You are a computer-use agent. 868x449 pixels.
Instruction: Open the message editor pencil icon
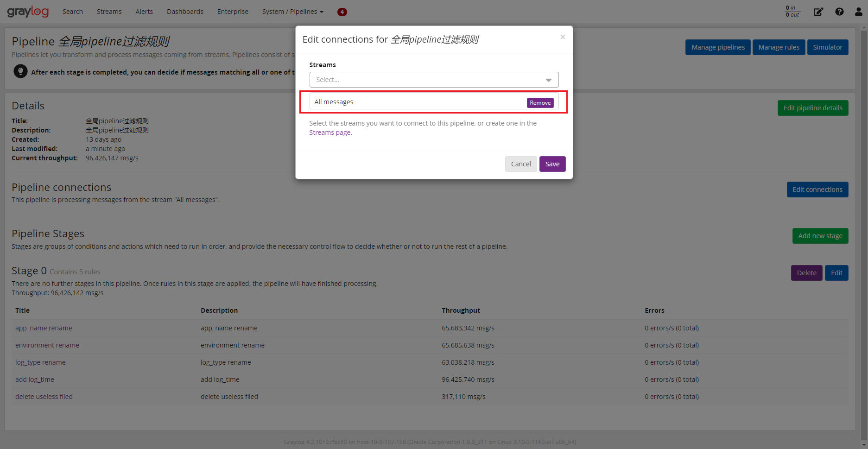pyautogui.click(x=818, y=12)
